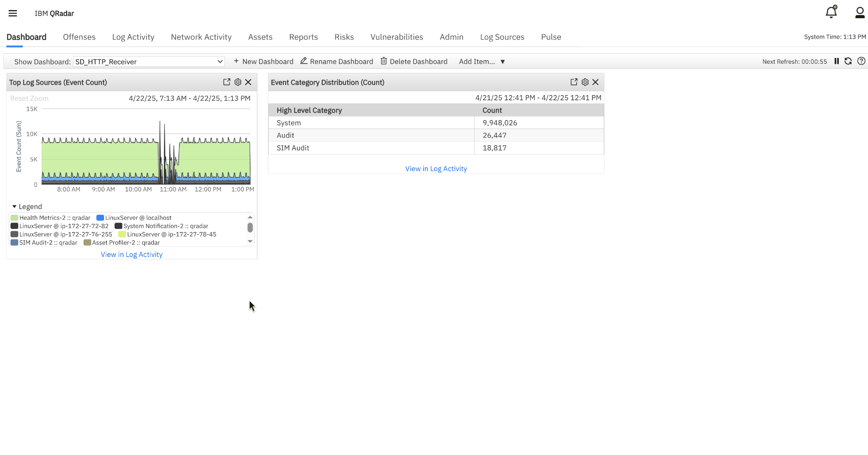Click the System Time display
Image resolution: width=868 pixels, height=455 pixels.
[x=835, y=37]
